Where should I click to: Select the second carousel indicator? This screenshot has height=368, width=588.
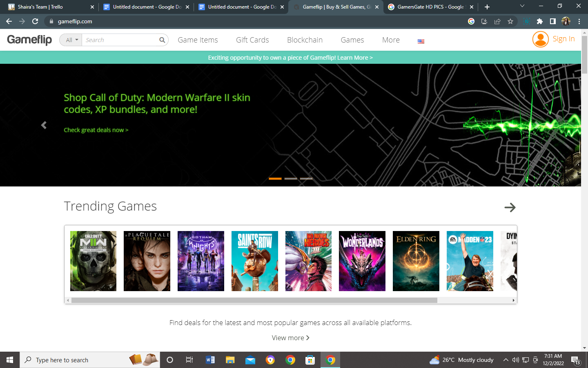[x=291, y=179]
